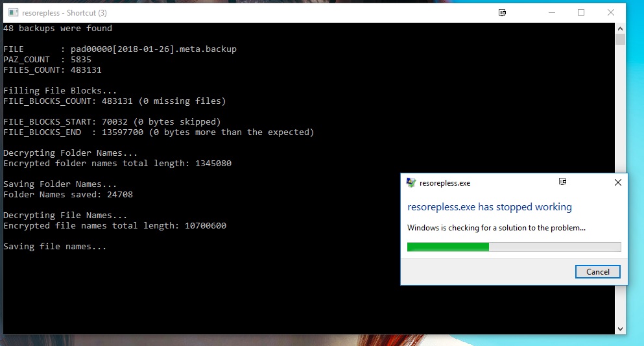Screen dimensions: 644x346
Task: Click the monitor-switch icon in error dialog title bar
Action: click(562, 182)
